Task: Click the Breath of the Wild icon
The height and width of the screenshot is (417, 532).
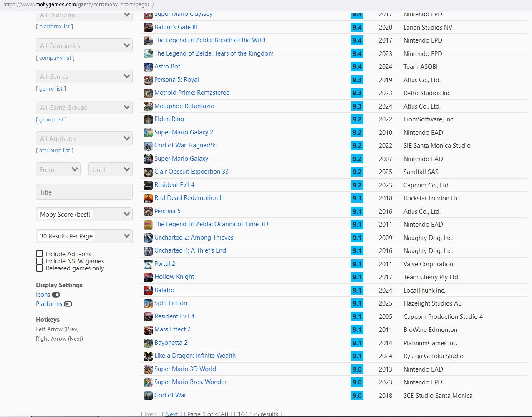Action: 148,40
